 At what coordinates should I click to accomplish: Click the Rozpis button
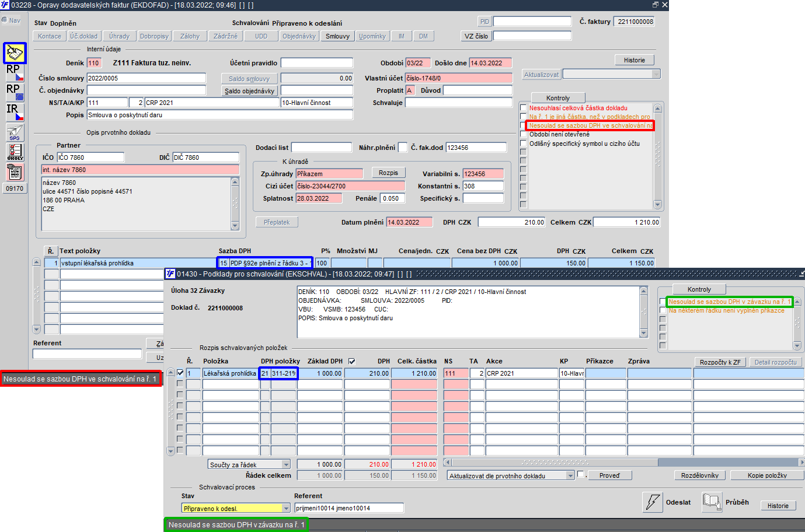click(388, 173)
